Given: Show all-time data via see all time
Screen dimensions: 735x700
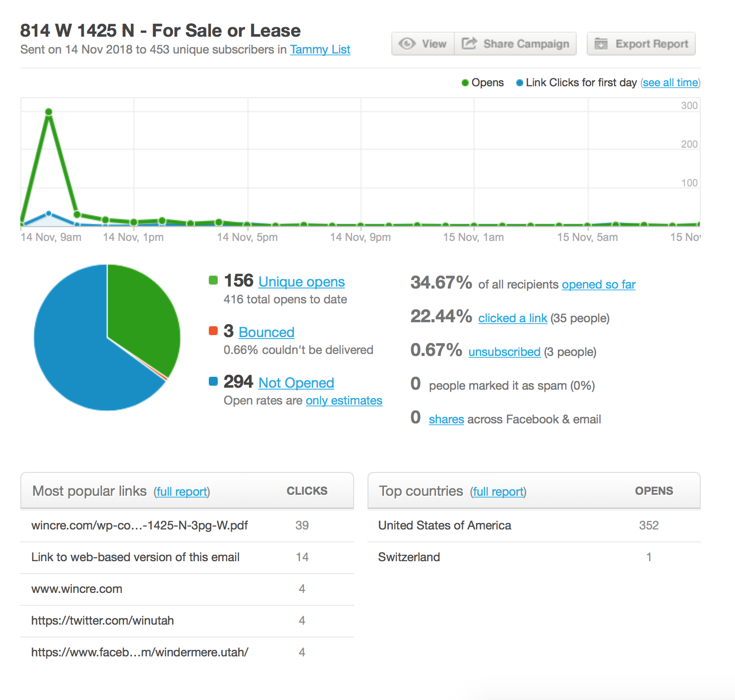Looking at the screenshot, I should [x=670, y=83].
